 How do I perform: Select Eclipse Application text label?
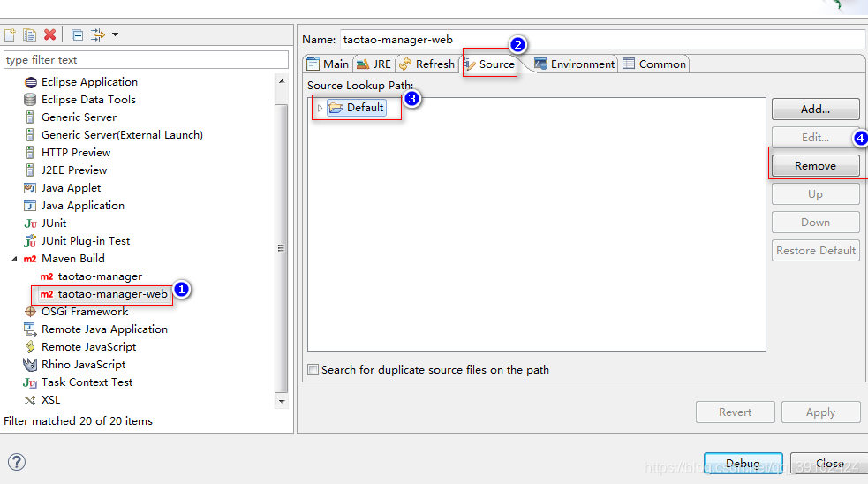pyautogui.click(x=89, y=82)
